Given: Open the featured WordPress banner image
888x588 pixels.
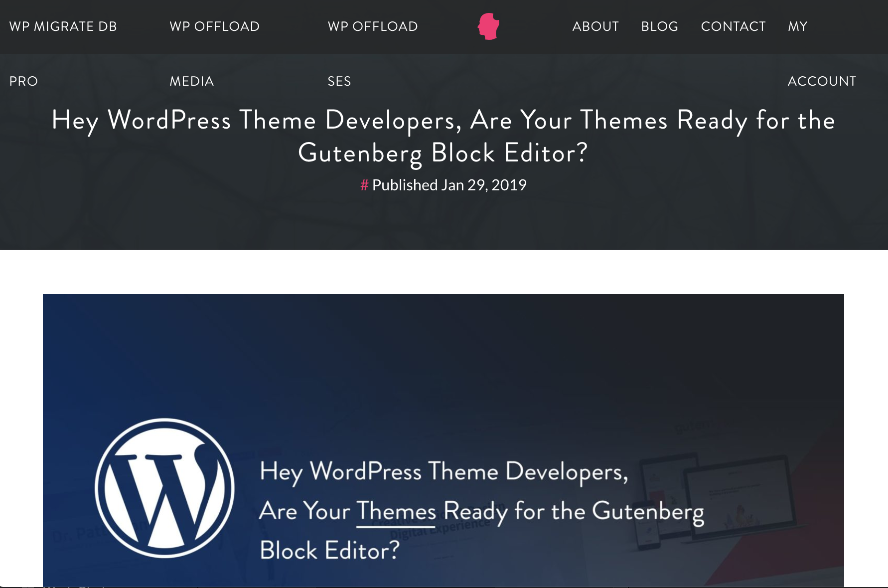Looking at the screenshot, I should coord(444,441).
